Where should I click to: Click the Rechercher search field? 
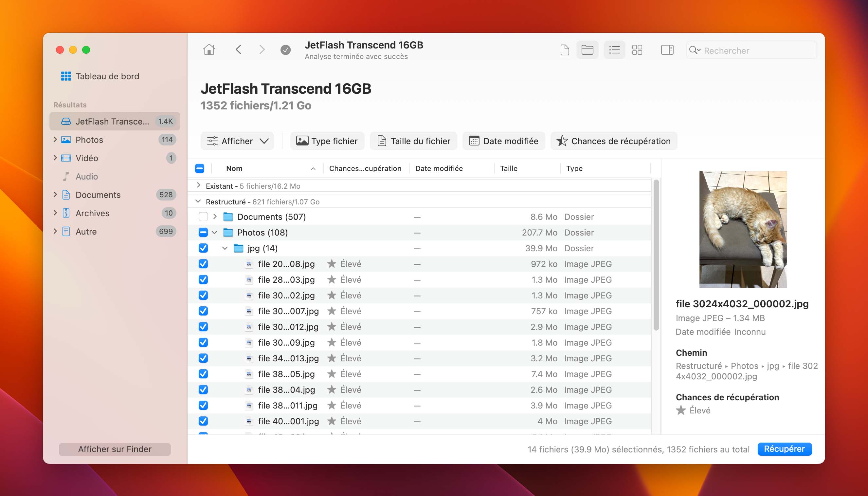pos(751,50)
